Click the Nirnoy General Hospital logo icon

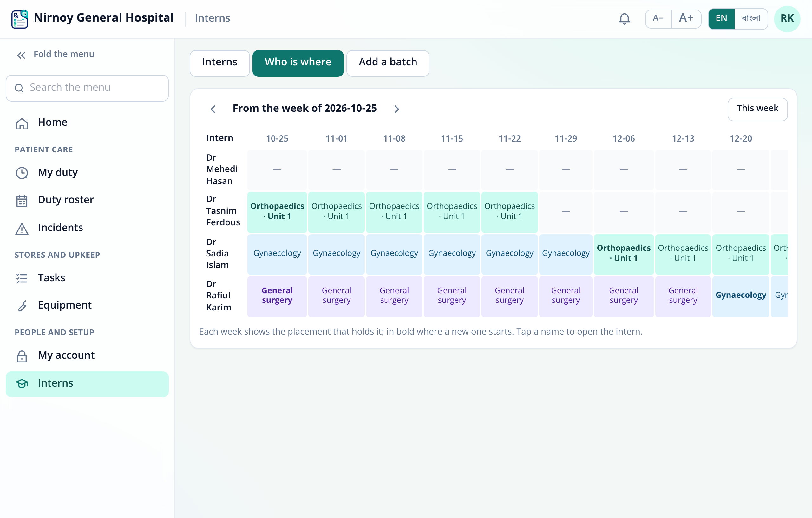[x=20, y=19]
